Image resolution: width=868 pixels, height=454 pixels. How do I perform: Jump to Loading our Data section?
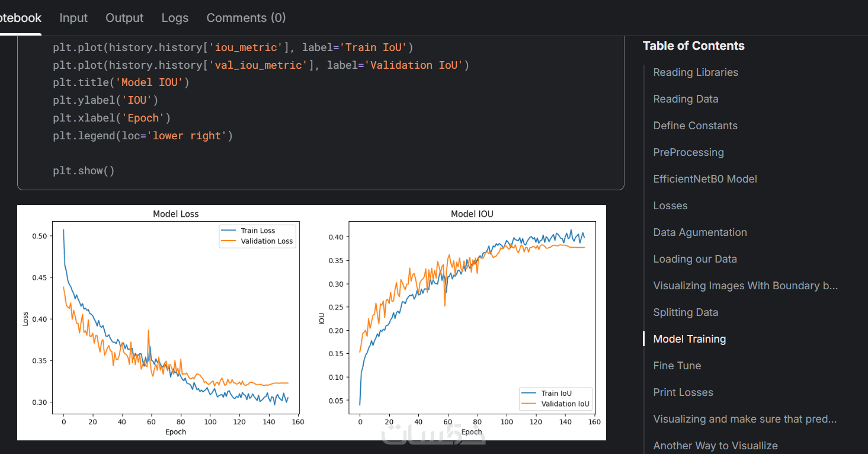pyautogui.click(x=695, y=259)
